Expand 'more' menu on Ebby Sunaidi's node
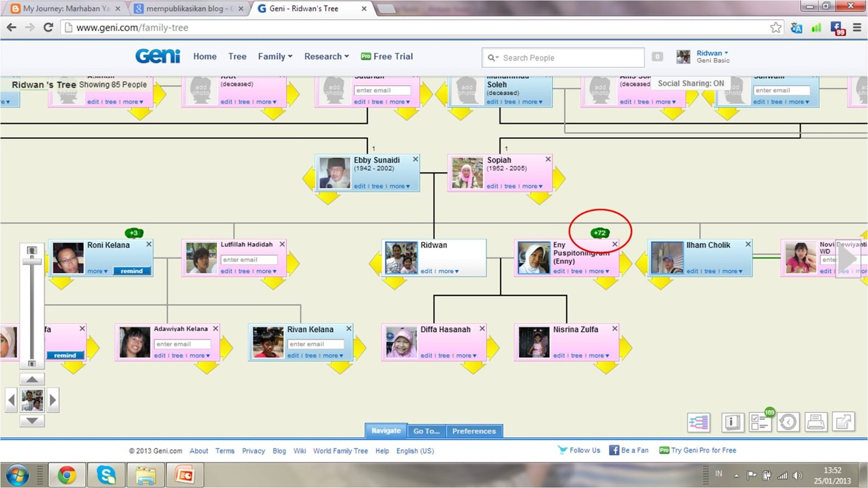 pyautogui.click(x=400, y=186)
